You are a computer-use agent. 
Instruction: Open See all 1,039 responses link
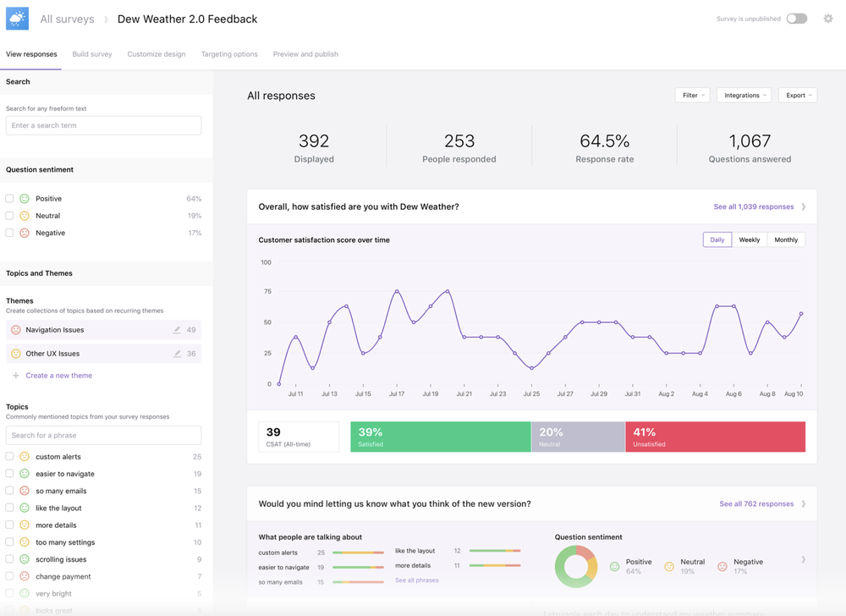tap(754, 206)
